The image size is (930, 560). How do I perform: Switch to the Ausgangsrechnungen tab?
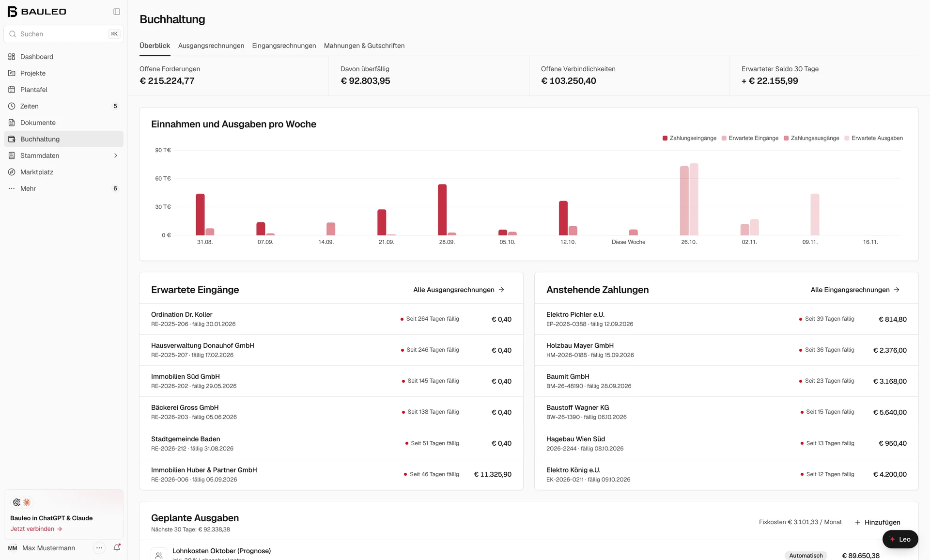[211, 46]
